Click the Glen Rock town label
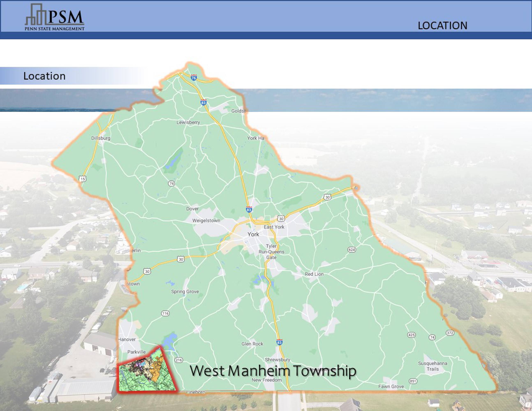532x411 pixels. tap(252, 344)
